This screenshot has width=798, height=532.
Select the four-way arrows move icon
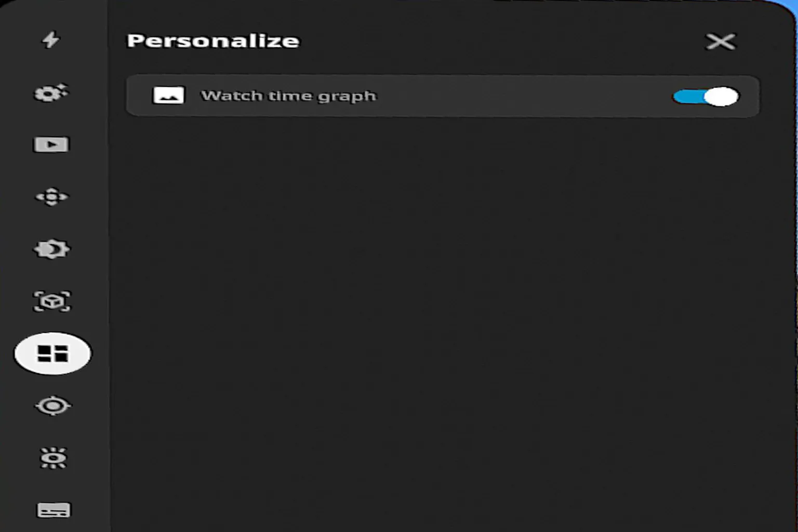pyautogui.click(x=51, y=197)
